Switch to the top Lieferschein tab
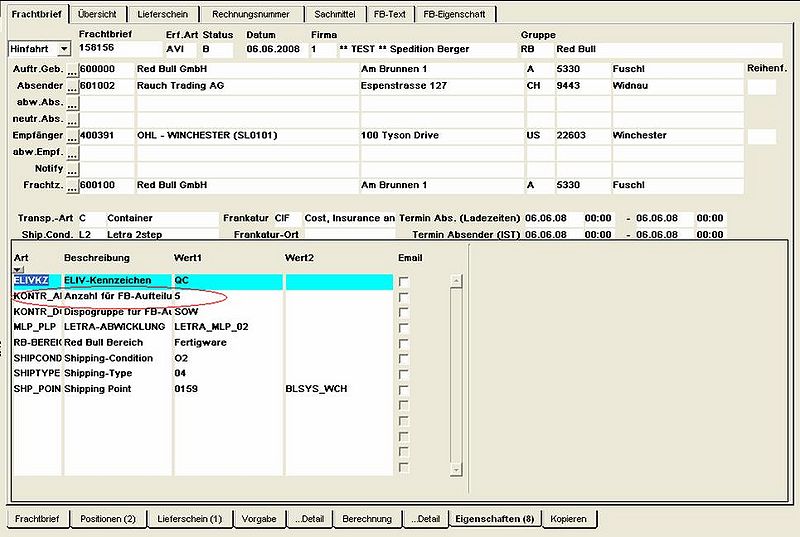800x537 pixels. (162, 14)
